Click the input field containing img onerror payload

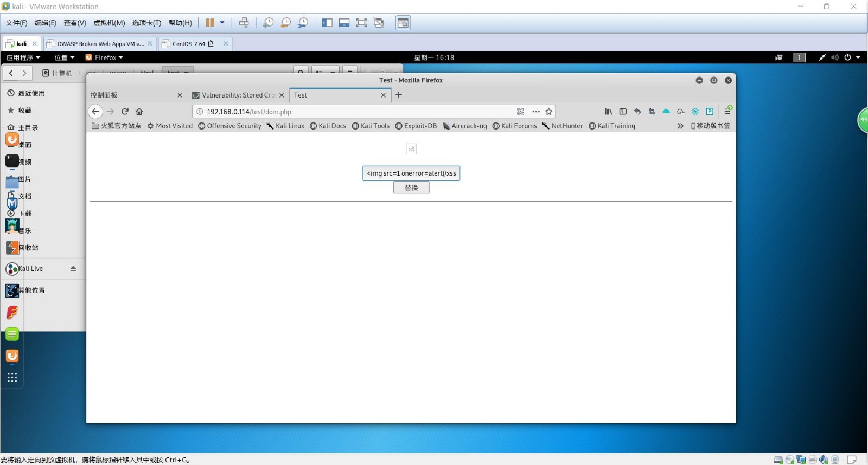[x=411, y=173]
